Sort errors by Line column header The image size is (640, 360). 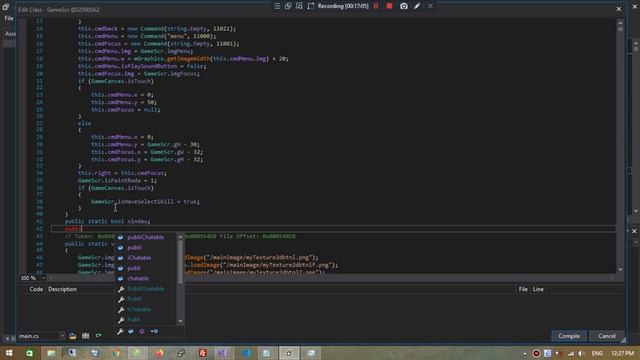click(538, 289)
